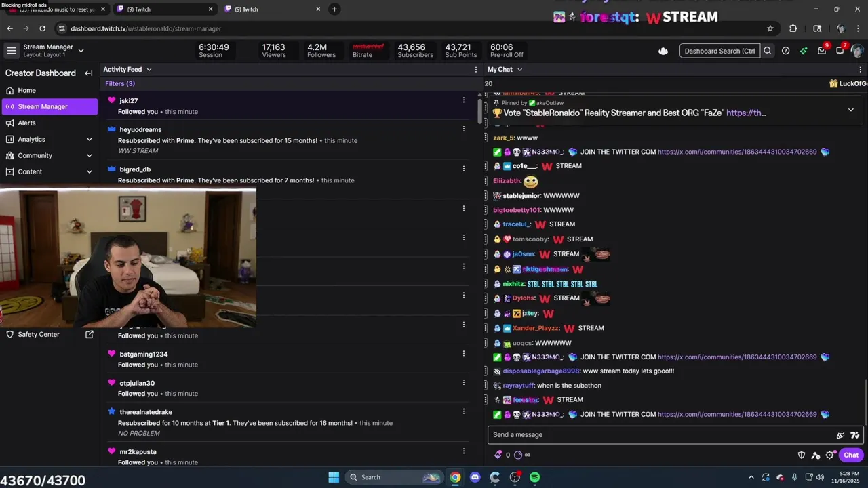Expand the Content sidebar section
868x488 pixels.
click(90, 171)
